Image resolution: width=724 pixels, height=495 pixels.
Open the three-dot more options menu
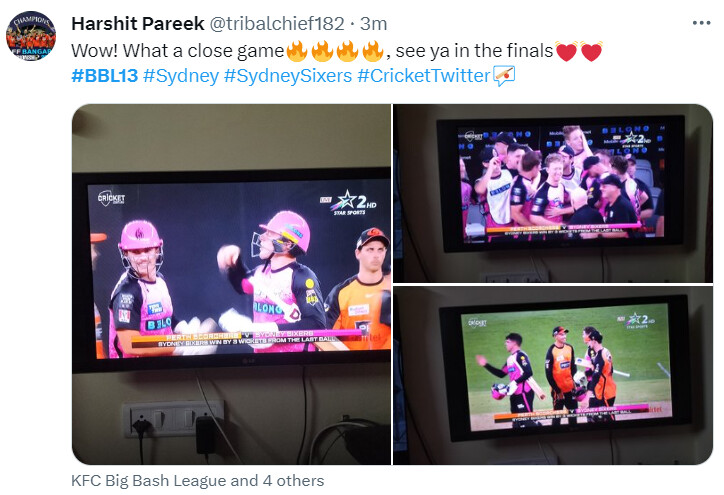pyautogui.click(x=701, y=23)
